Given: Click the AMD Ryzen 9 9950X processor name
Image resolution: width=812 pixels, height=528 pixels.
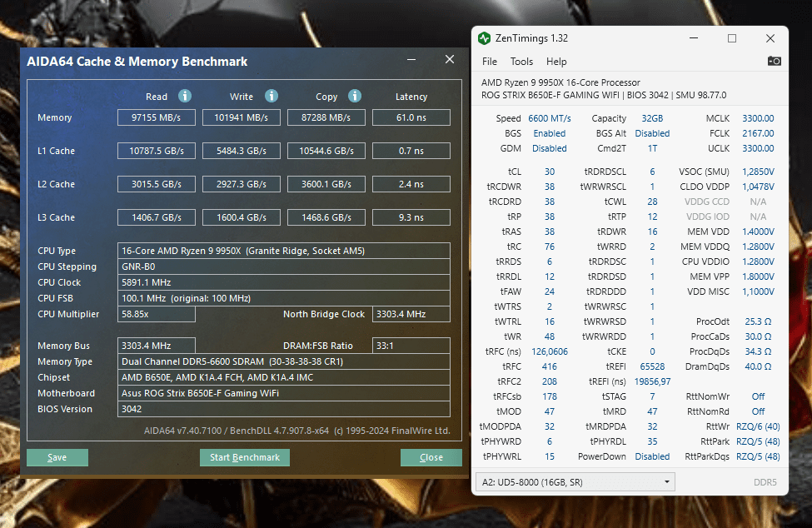Looking at the screenshot, I should (560, 82).
